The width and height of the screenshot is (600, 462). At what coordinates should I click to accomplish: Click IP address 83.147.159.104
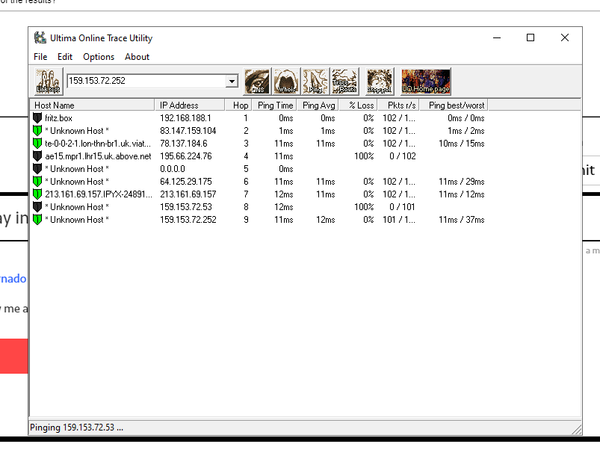188,131
